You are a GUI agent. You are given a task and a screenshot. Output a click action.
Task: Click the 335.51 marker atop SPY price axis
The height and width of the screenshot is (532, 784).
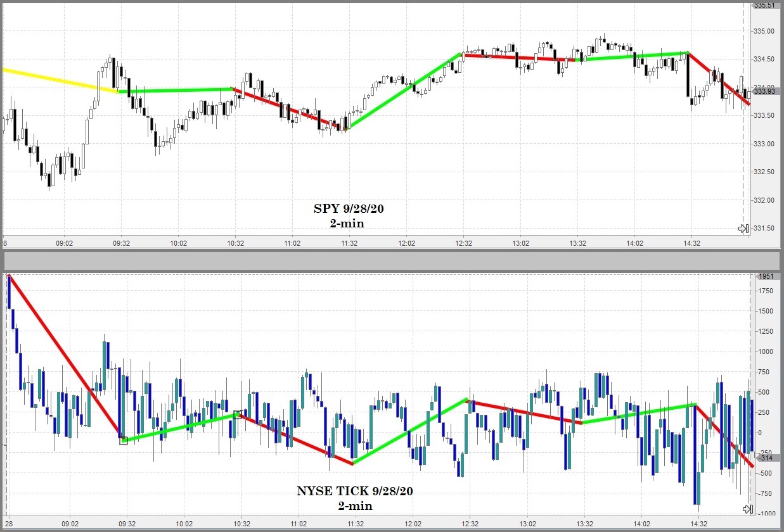pyautogui.click(x=764, y=6)
